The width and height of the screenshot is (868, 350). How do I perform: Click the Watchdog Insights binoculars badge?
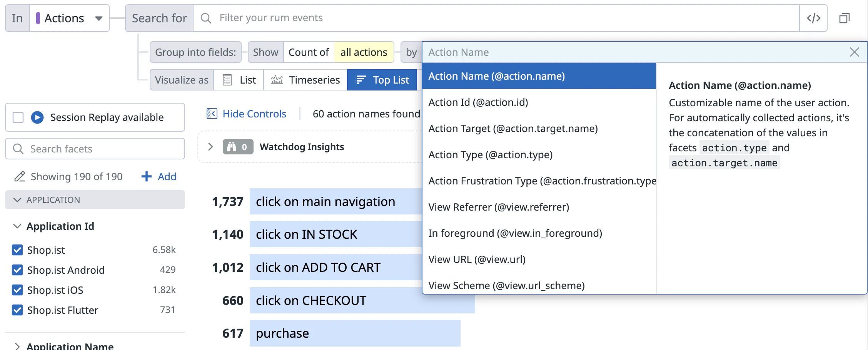237,147
